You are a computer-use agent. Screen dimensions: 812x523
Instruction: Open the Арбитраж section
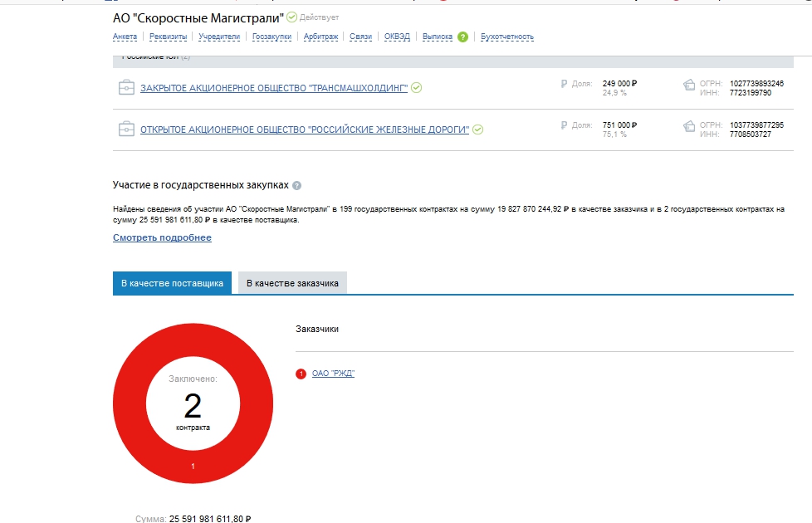pyautogui.click(x=320, y=37)
